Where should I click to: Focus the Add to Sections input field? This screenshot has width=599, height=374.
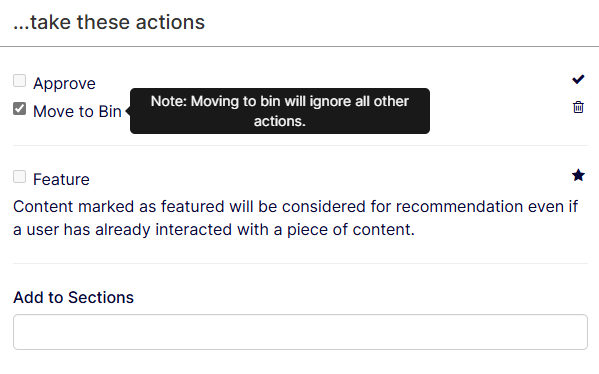300,332
